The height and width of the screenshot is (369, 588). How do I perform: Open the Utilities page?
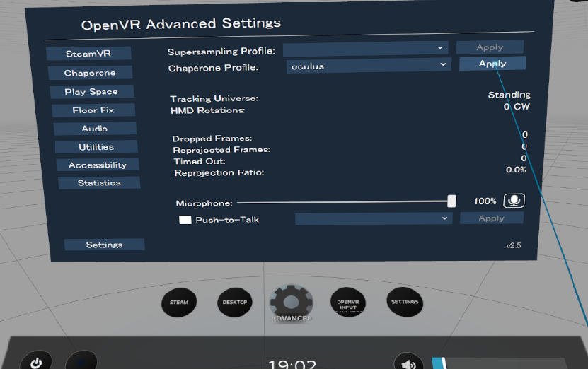[x=96, y=147]
